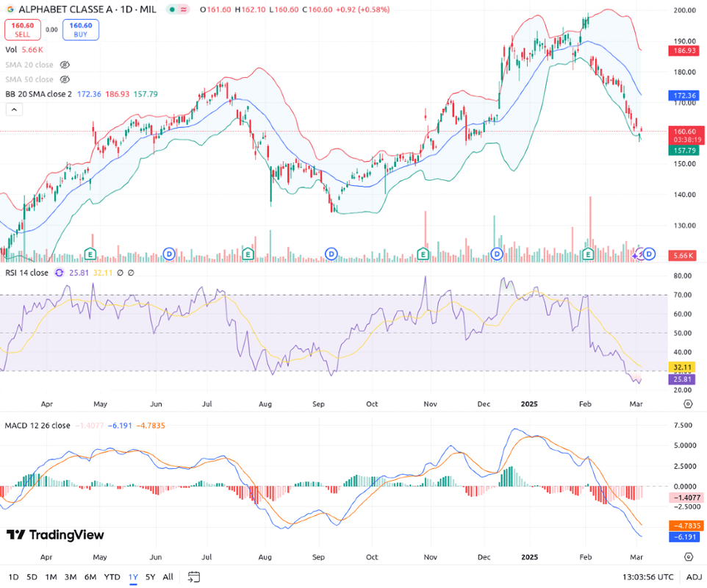Click the 7.500 MACD scale label
Viewport: 707px width, 588px height.
(x=683, y=426)
